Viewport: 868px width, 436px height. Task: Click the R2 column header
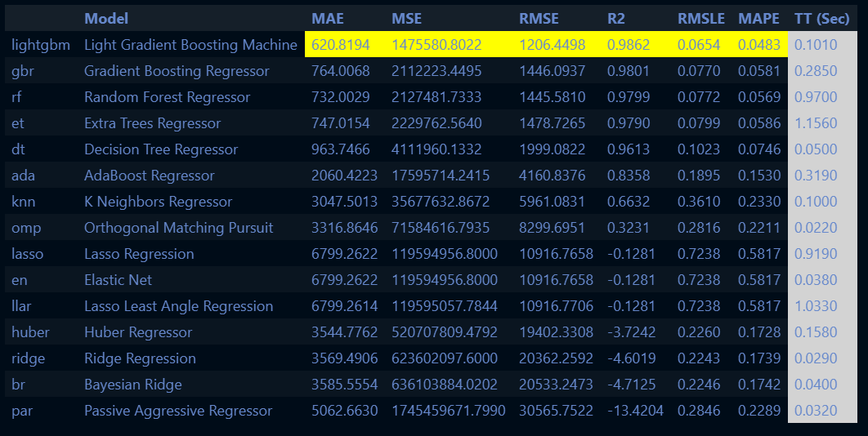tap(616, 19)
